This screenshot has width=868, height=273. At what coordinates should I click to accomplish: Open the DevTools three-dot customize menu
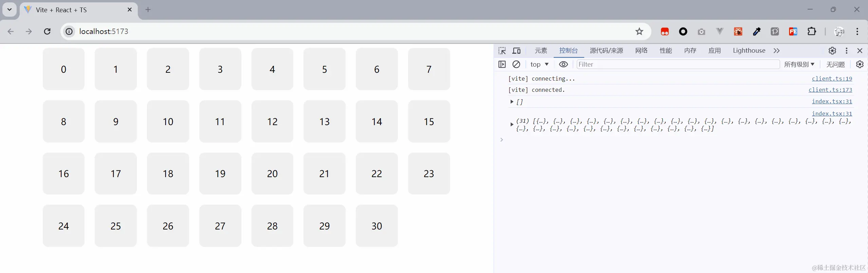[847, 51]
